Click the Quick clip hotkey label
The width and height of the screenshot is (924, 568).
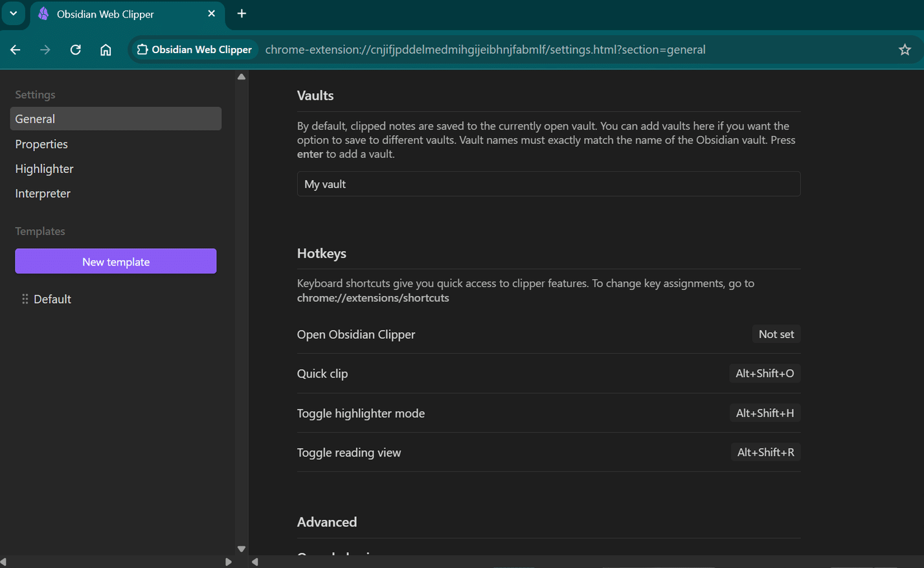click(x=322, y=374)
